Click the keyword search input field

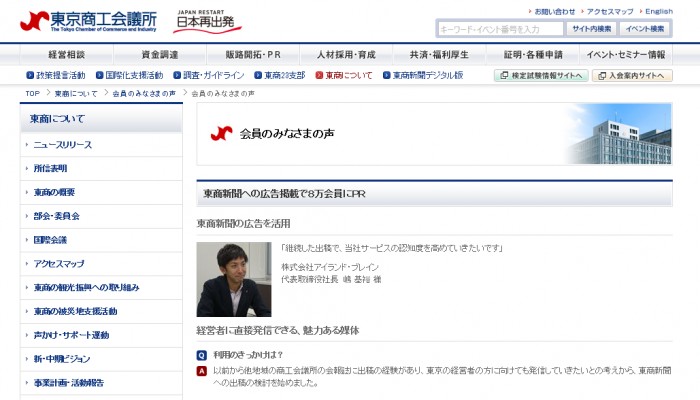(500, 29)
